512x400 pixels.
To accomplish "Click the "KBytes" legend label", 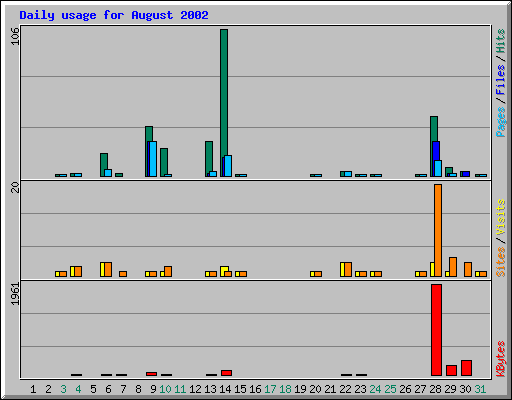I will click(x=501, y=359).
